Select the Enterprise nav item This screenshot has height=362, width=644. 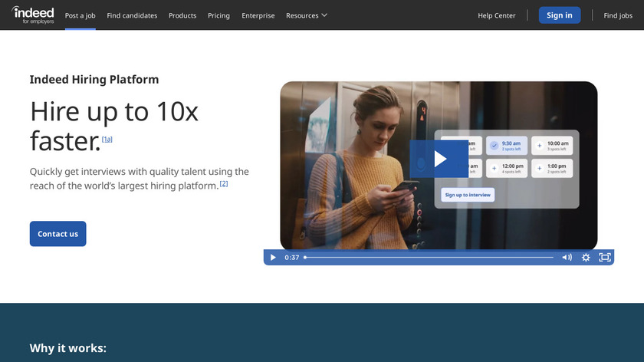pyautogui.click(x=258, y=15)
